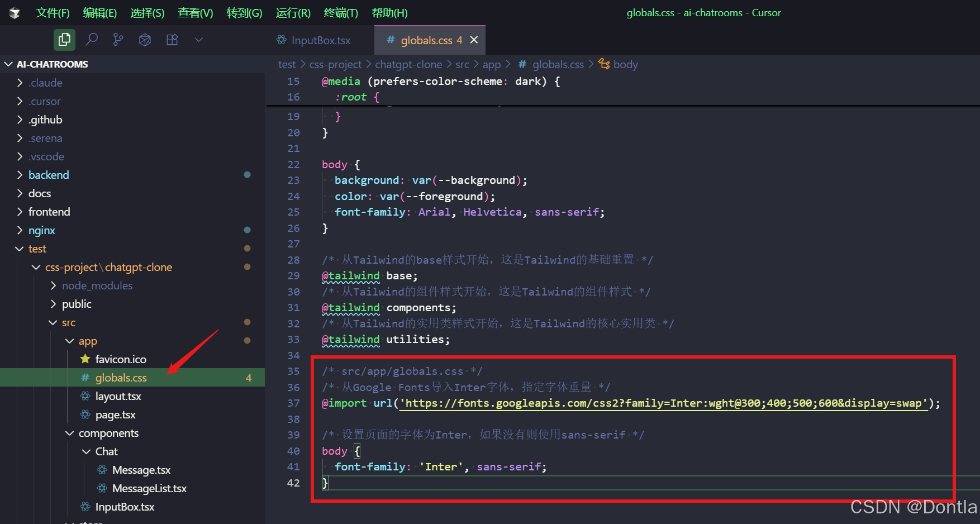Click the star icon beside favicon.ico
The height and width of the screenshot is (524, 980).
[x=85, y=359]
